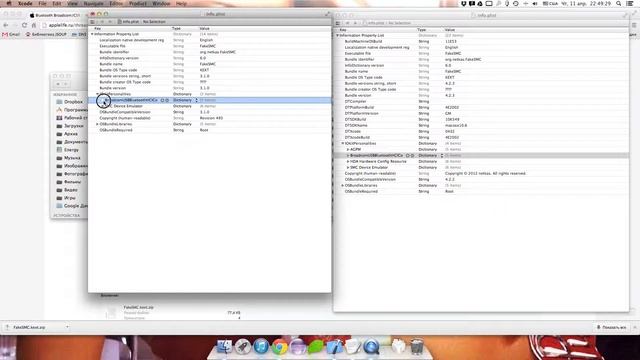Collapse Information Property List in front window
The width and height of the screenshot is (640, 360).
tap(92, 34)
